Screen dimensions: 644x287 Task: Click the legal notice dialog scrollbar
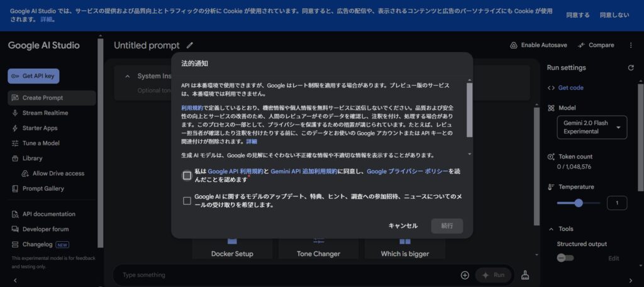click(469, 110)
